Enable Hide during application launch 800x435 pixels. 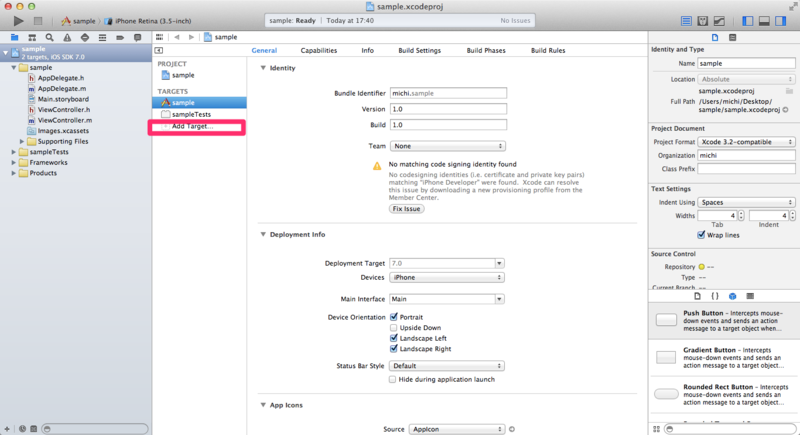click(x=392, y=379)
